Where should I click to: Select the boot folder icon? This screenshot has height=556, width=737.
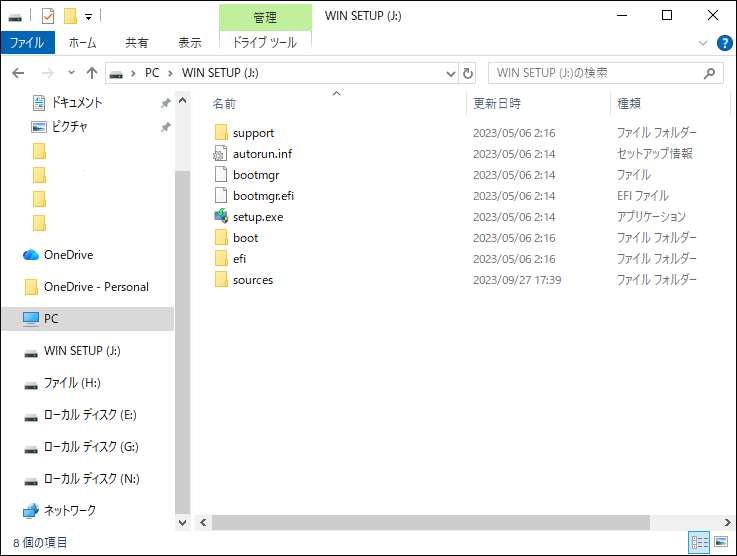tap(221, 237)
